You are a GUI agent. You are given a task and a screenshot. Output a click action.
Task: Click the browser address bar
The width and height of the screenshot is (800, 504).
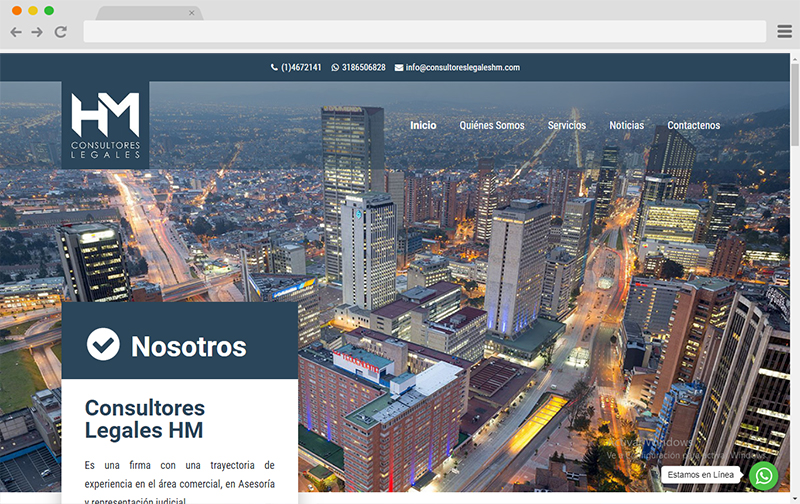point(424,32)
